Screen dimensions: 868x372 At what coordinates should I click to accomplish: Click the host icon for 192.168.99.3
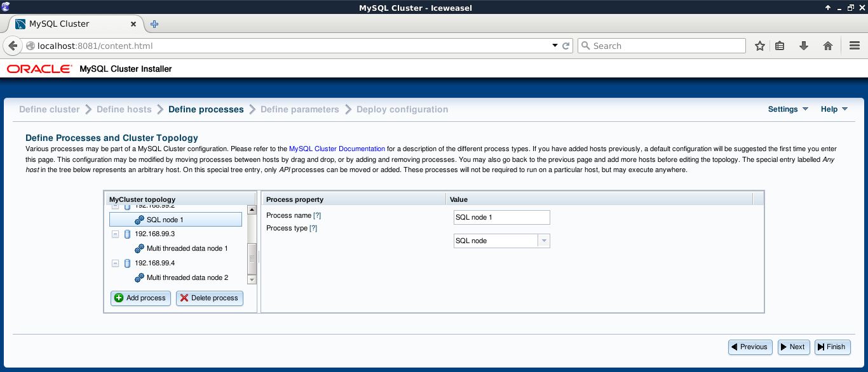(x=127, y=234)
